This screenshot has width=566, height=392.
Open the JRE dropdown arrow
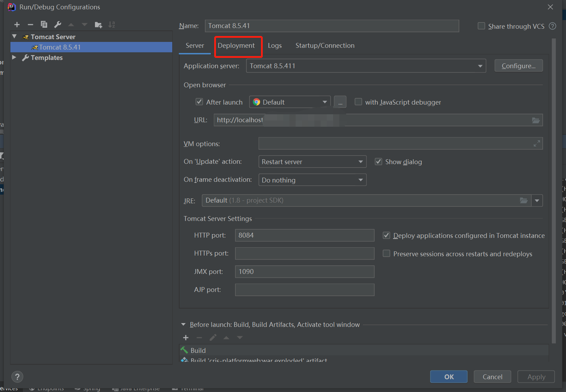[537, 201]
